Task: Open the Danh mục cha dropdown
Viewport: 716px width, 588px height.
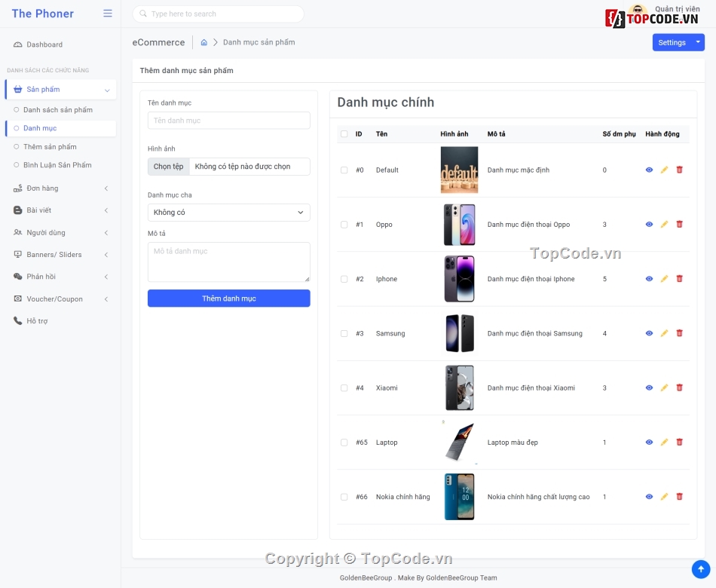Action: 228,213
